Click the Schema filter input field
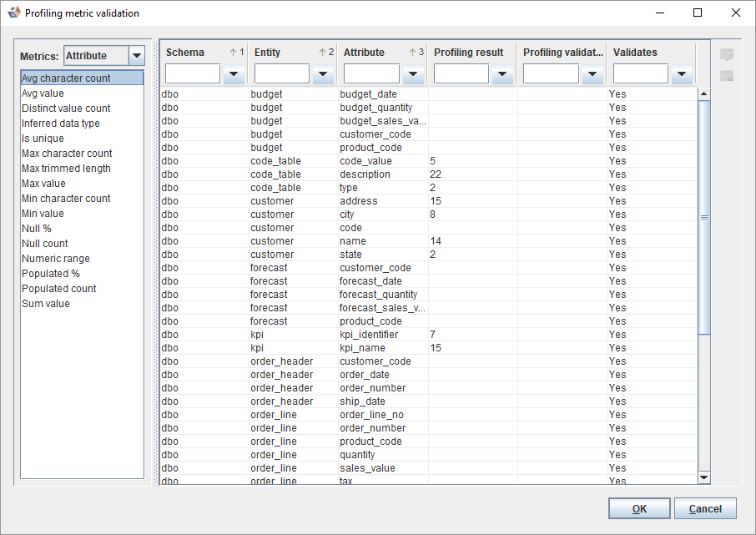The image size is (756, 535). [193, 74]
